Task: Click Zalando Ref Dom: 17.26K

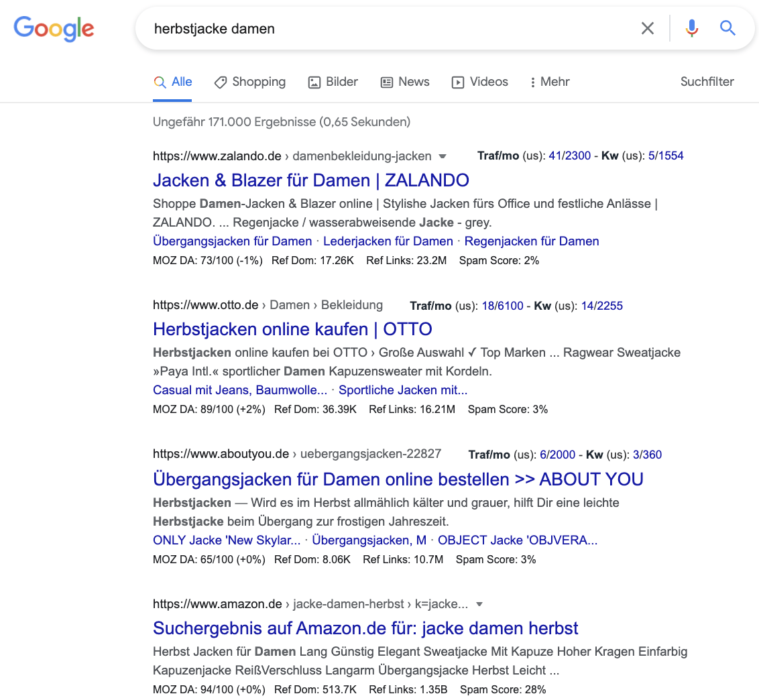Action: click(x=312, y=261)
